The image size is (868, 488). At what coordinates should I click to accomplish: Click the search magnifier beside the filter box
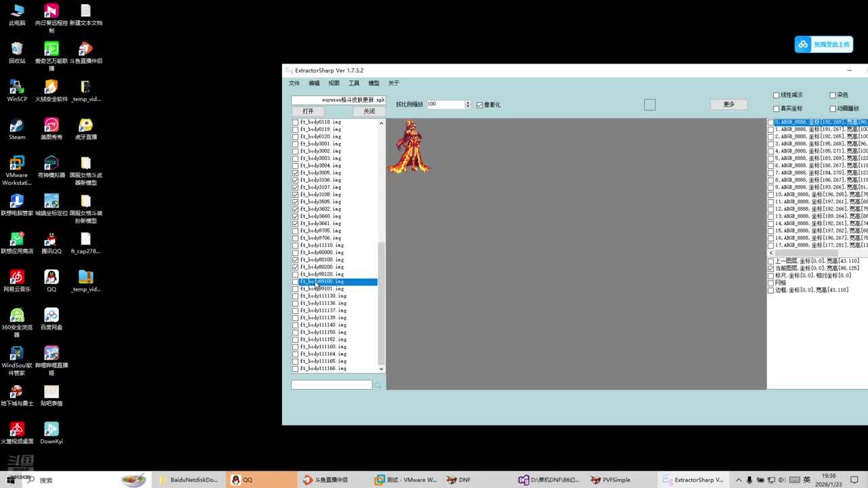click(378, 385)
